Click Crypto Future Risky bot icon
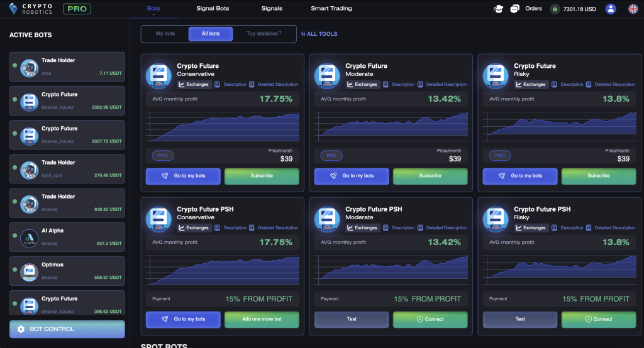 point(496,76)
